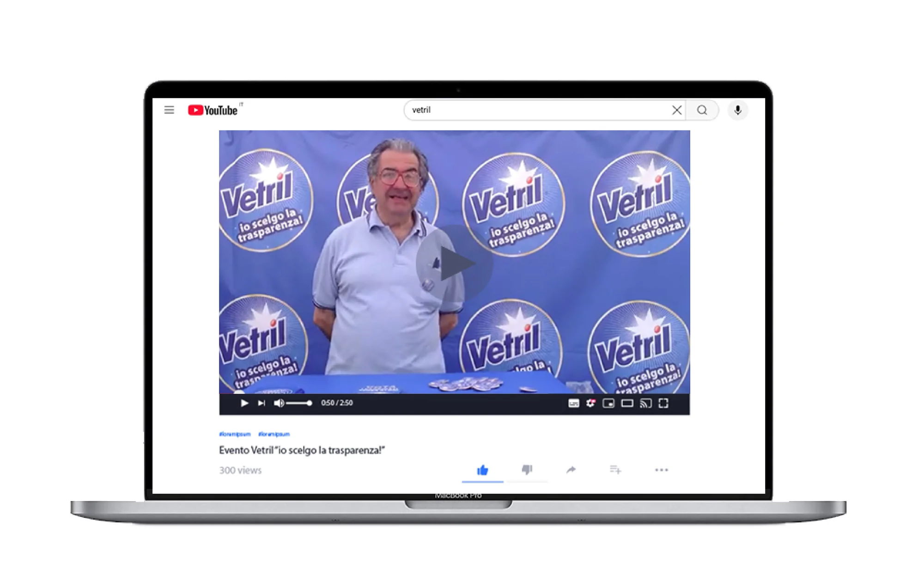Activate miniplayer mode

click(x=609, y=403)
